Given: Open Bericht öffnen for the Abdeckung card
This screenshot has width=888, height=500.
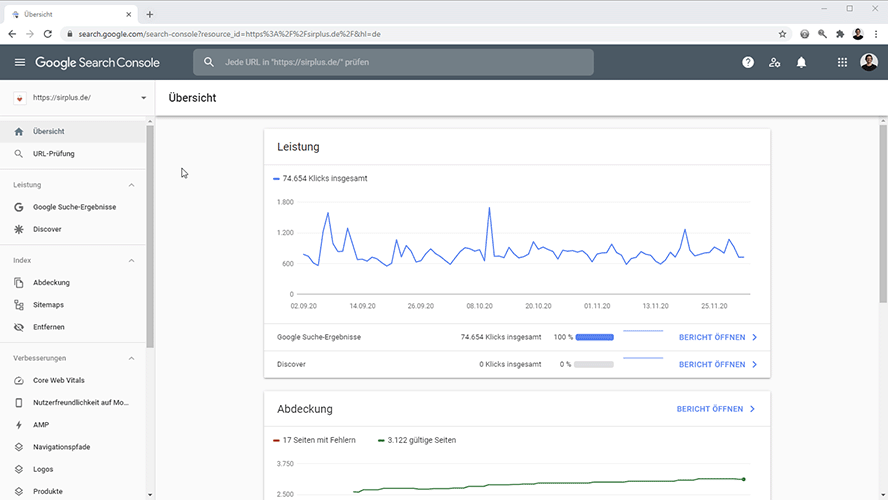Looking at the screenshot, I should pyautogui.click(x=716, y=409).
